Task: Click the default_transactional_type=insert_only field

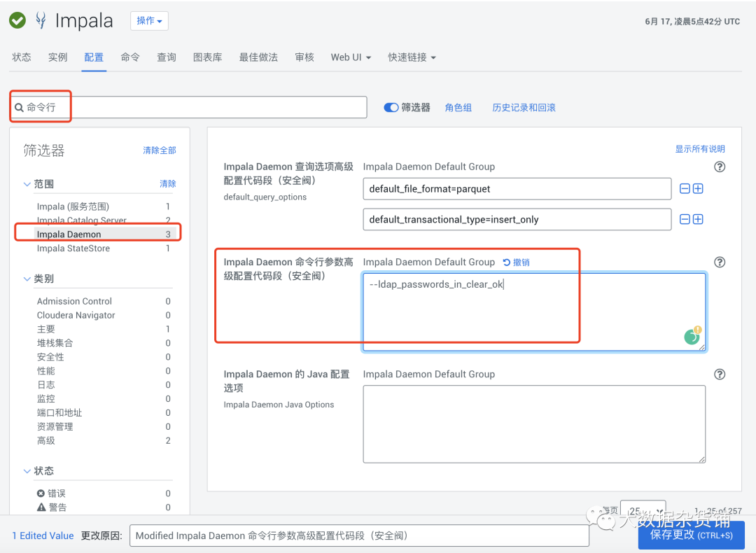Action: point(517,219)
